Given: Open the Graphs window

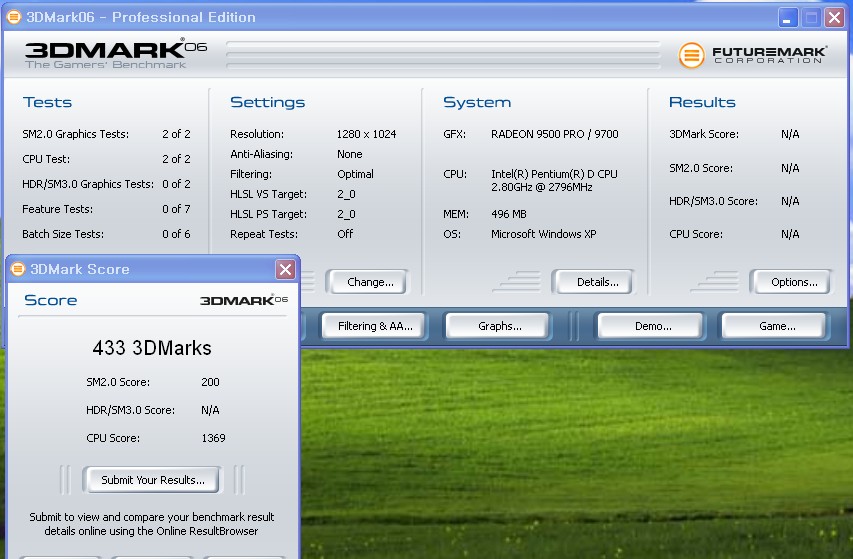Looking at the screenshot, I should [x=499, y=326].
